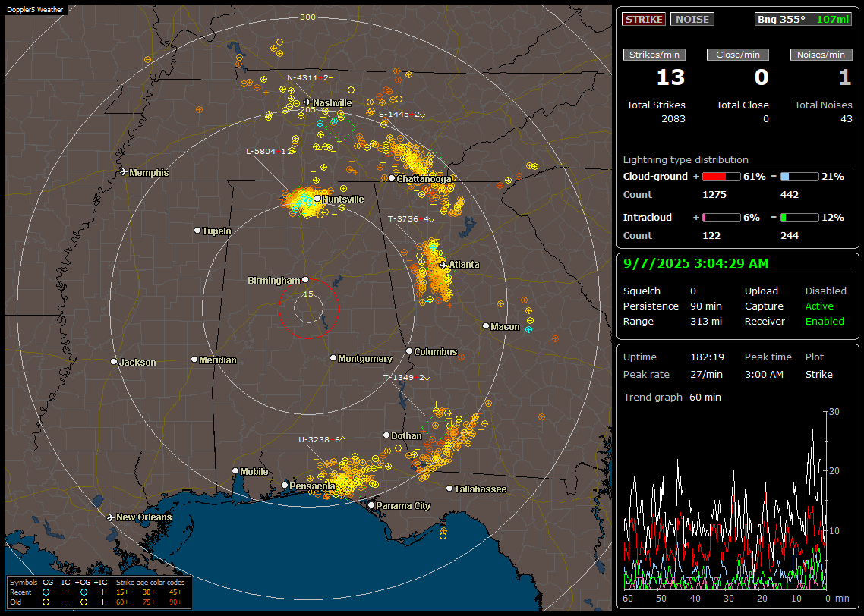Click the 300-mile range ring label
The image size is (864, 616).
pyautogui.click(x=307, y=17)
